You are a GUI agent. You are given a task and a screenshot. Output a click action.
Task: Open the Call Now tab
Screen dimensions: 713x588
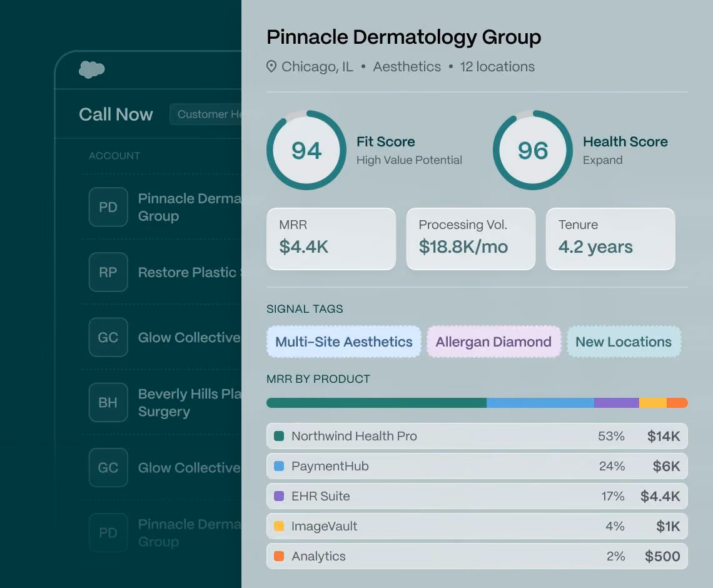(116, 114)
